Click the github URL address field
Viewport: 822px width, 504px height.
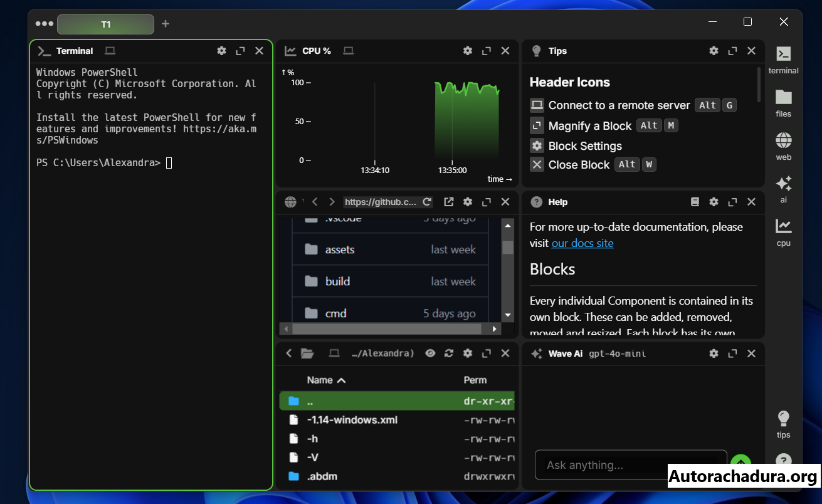[x=381, y=202]
